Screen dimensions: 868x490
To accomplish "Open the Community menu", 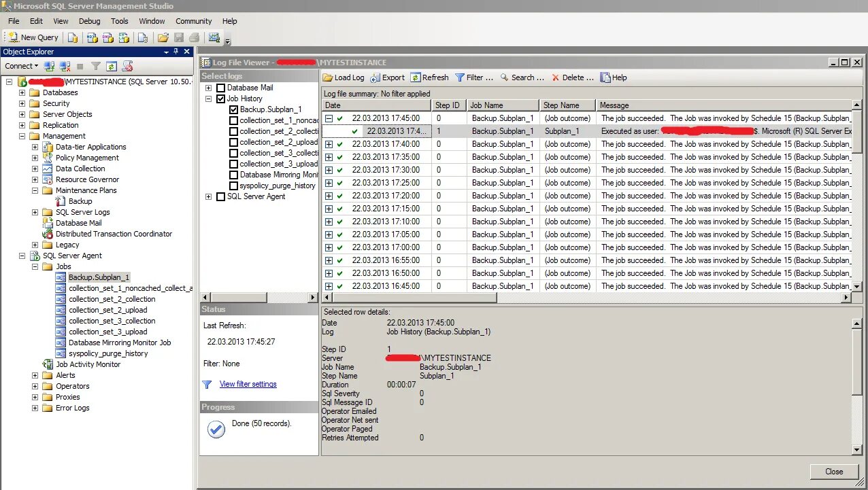I will tap(194, 21).
